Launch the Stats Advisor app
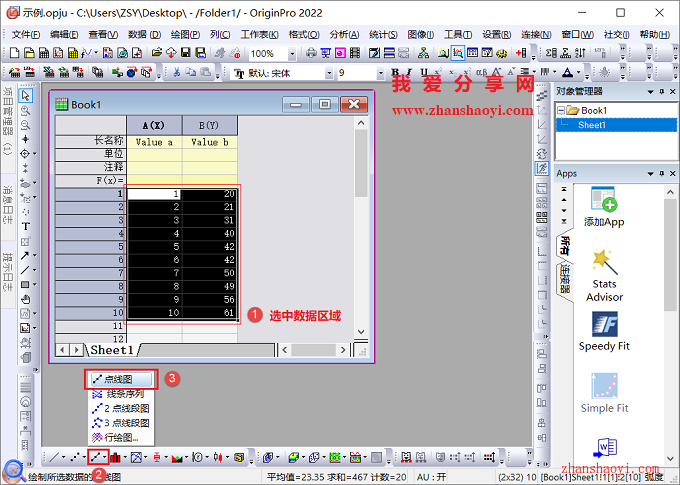Image resolution: width=680 pixels, height=485 pixels. pos(604,275)
